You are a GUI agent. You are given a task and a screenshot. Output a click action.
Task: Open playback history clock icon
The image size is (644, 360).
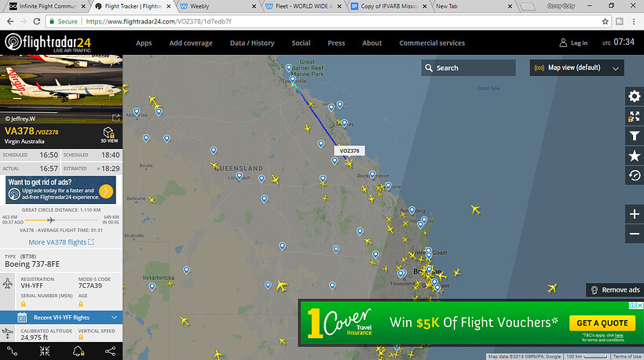coord(634,176)
